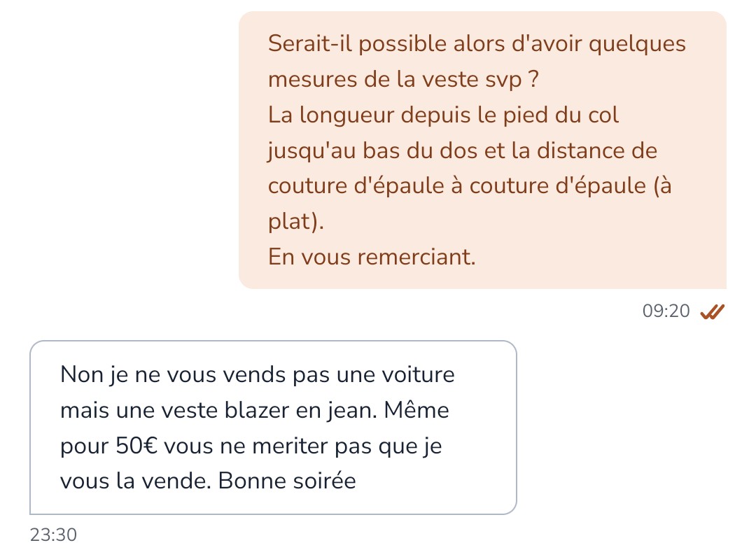The height and width of the screenshot is (557, 756).
Task: Click the line starting 'La longueur depuis'
Action: (443, 115)
